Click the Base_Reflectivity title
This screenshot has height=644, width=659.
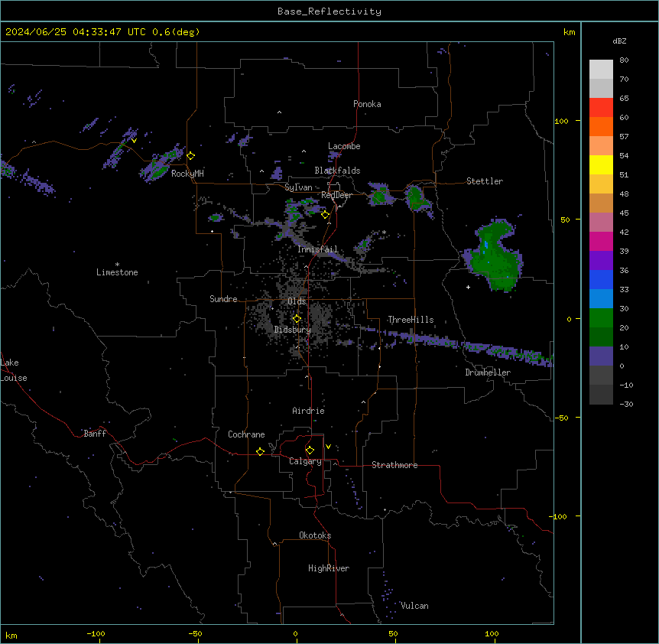(x=329, y=11)
